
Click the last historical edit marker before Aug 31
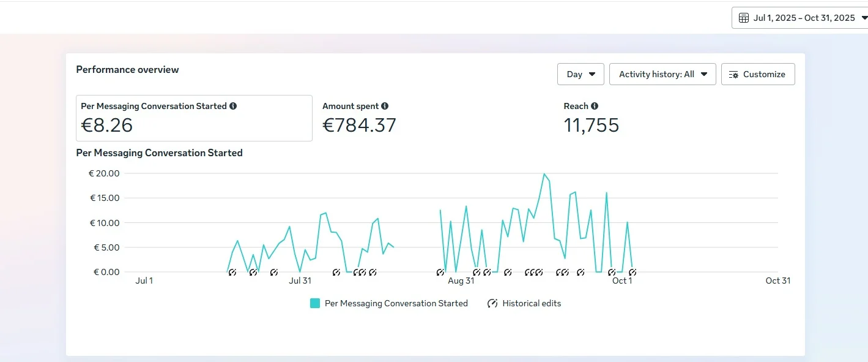point(440,273)
